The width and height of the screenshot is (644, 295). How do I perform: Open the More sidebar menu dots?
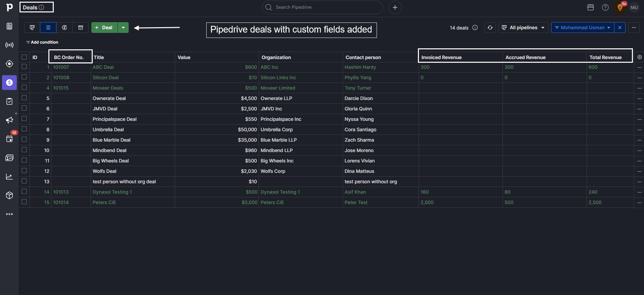(x=9, y=214)
